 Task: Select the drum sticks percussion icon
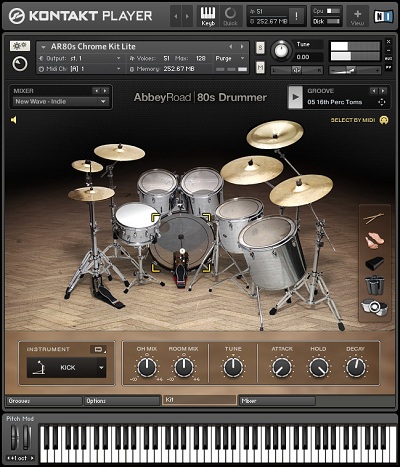click(374, 218)
